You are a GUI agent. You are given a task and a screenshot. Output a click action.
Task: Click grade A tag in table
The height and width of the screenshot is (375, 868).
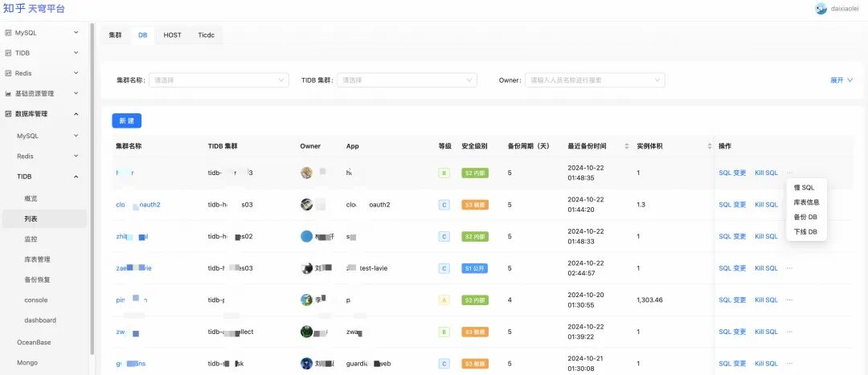click(x=444, y=300)
